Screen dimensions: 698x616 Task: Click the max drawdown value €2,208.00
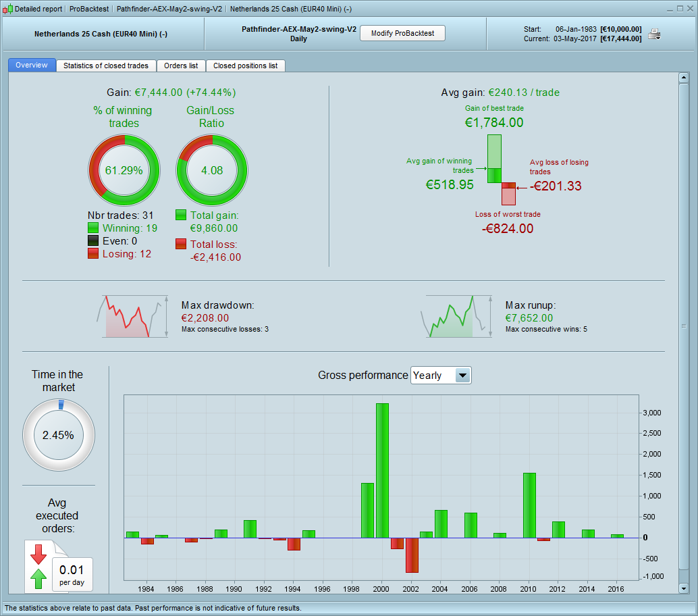coord(205,318)
